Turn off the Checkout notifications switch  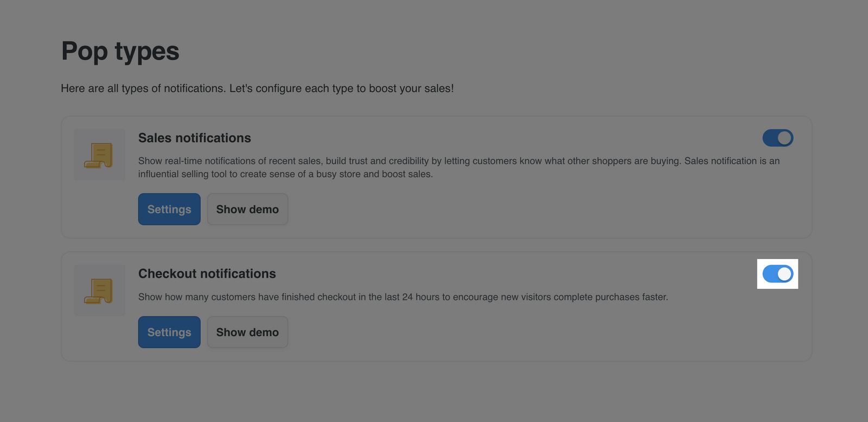778,274
